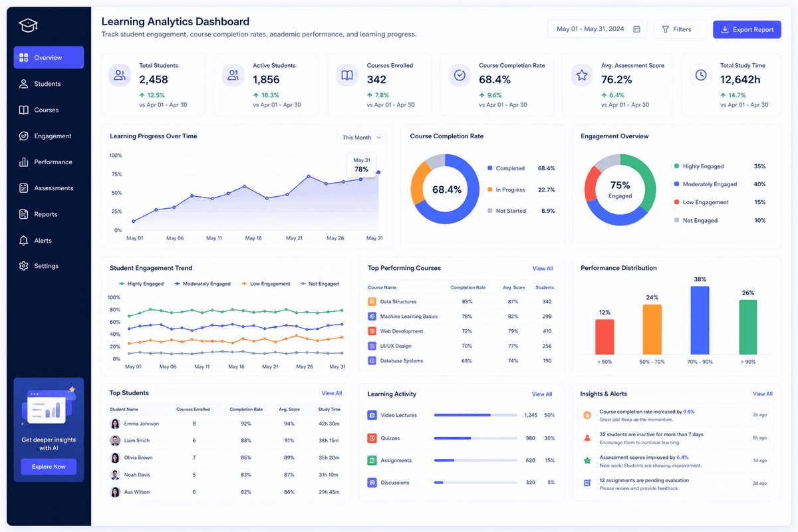This screenshot has height=532, width=798.
Task: Click the course completion alert icon
Action: pos(587,415)
